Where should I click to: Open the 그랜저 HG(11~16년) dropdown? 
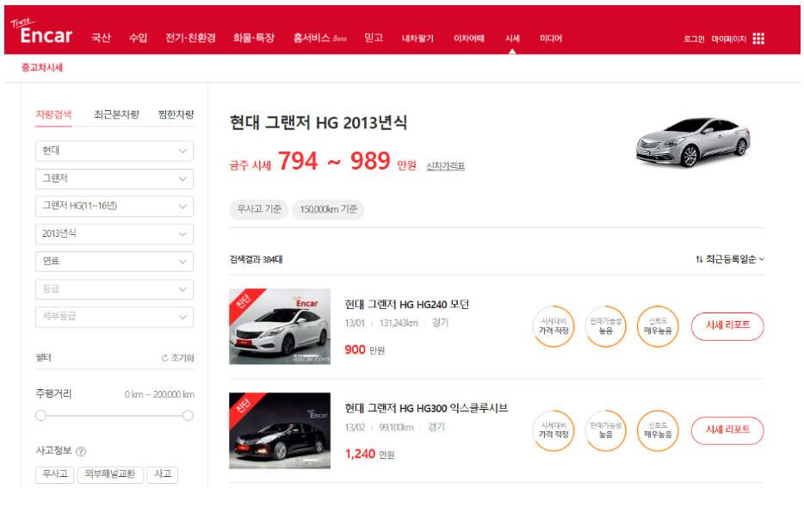tap(114, 207)
